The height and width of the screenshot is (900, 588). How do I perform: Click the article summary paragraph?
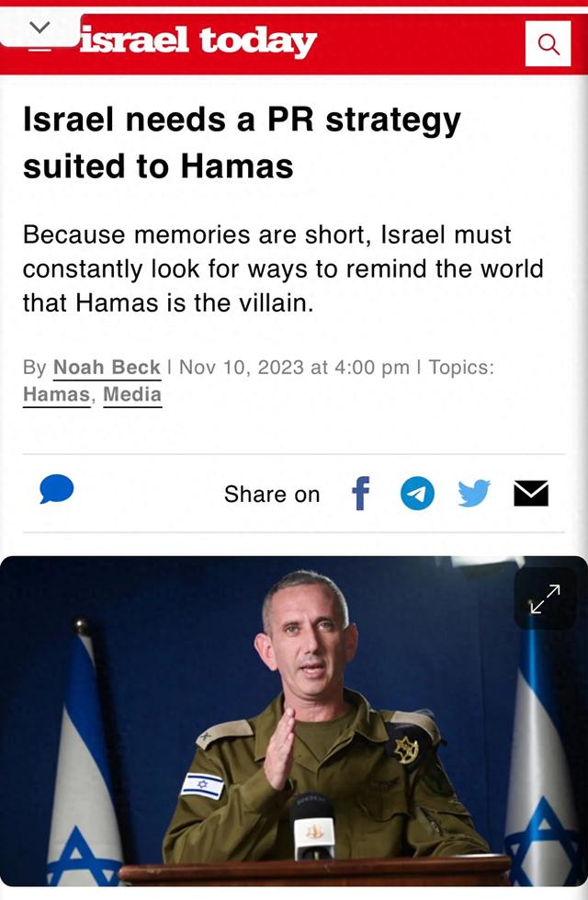pyautogui.click(x=283, y=268)
